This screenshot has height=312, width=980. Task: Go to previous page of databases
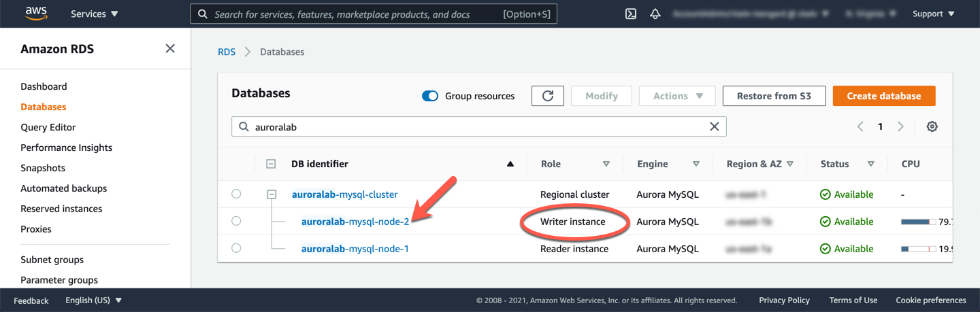click(860, 126)
